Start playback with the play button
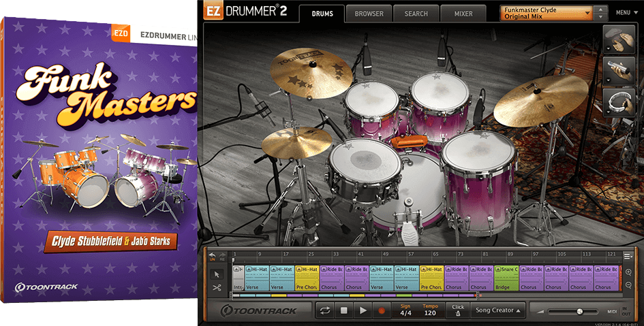644x326 pixels. click(363, 311)
